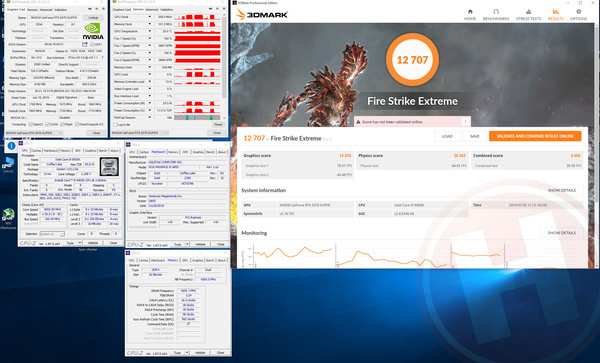Viewport: 600px width, 363px height.
Task: Open Stress Tests in 3DMark
Action: (528, 15)
